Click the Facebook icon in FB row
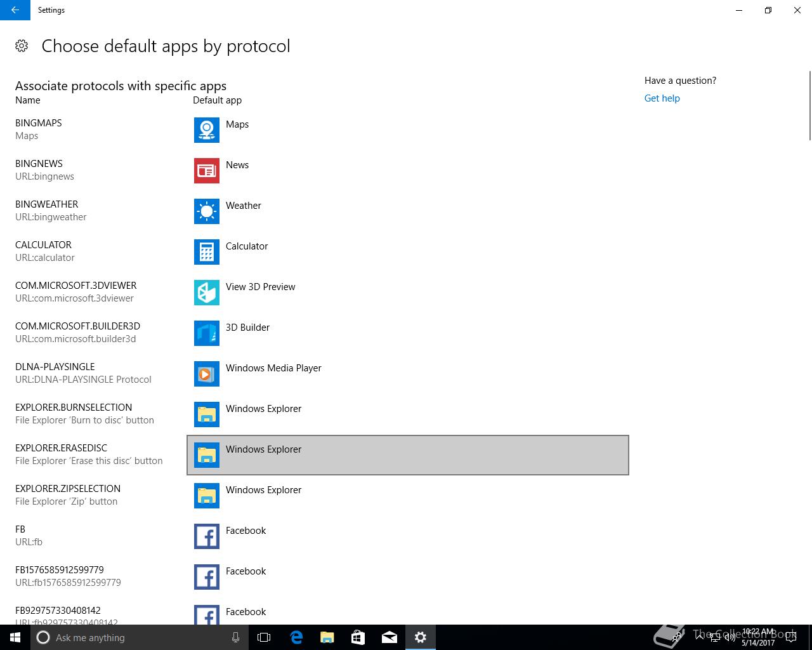The width and height of the screenshot is (812, 650). pos(207,536)
